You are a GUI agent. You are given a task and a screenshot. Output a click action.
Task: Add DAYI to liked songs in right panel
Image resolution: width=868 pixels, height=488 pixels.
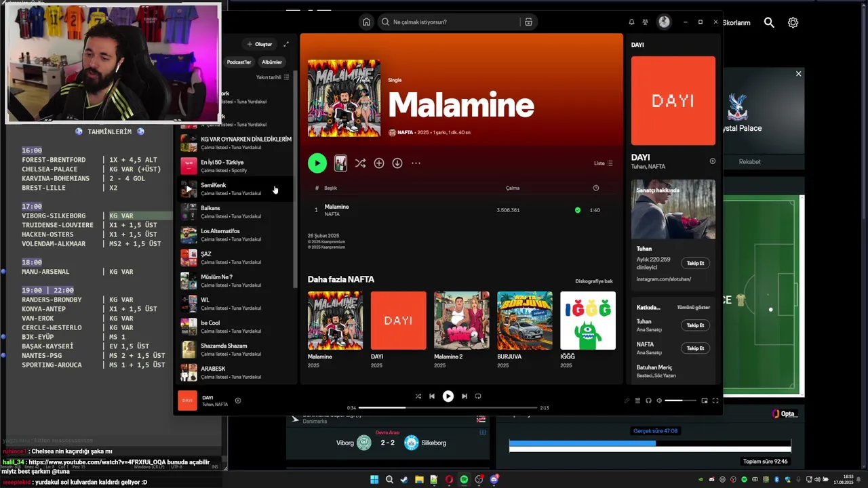(712, 161)
